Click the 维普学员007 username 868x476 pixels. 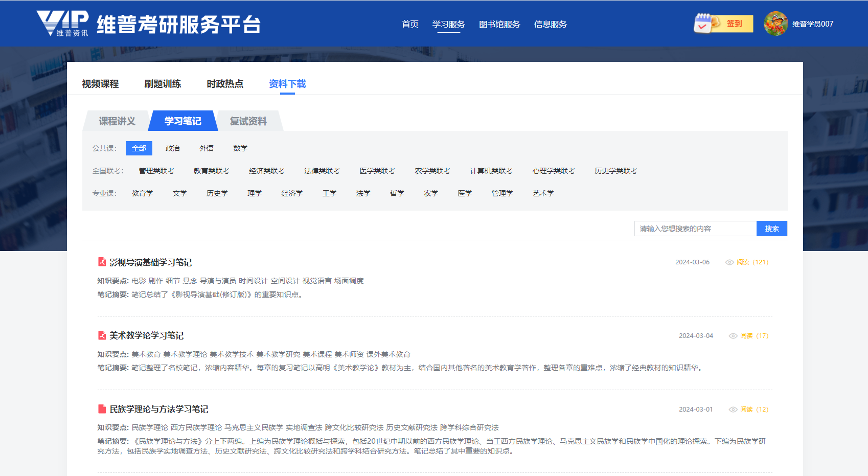(x=813, y=24)
